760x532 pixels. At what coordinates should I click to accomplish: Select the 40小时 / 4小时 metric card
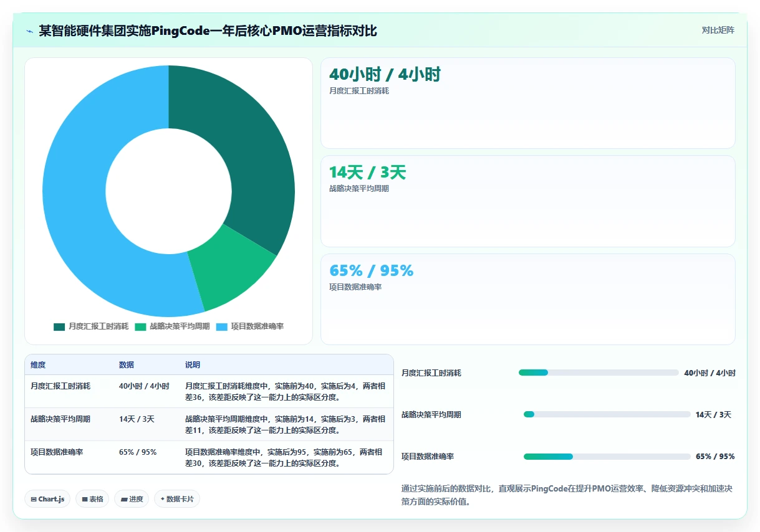(527, 103)
